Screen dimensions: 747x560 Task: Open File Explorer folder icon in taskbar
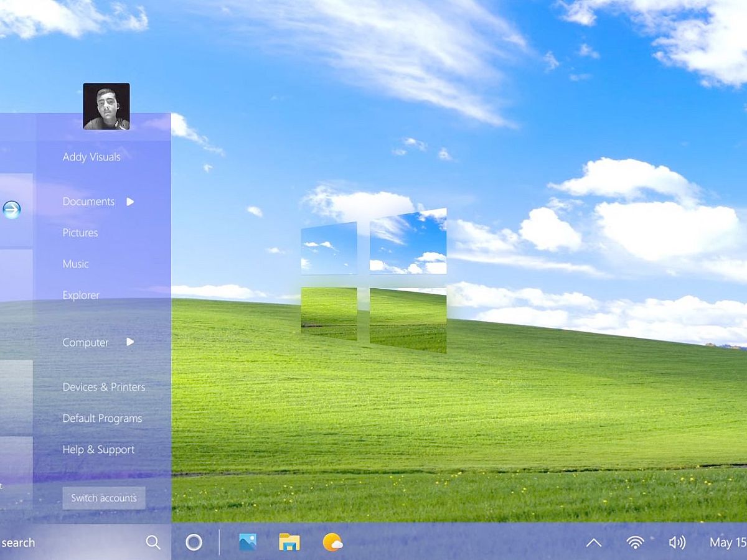tap(289, 542)
